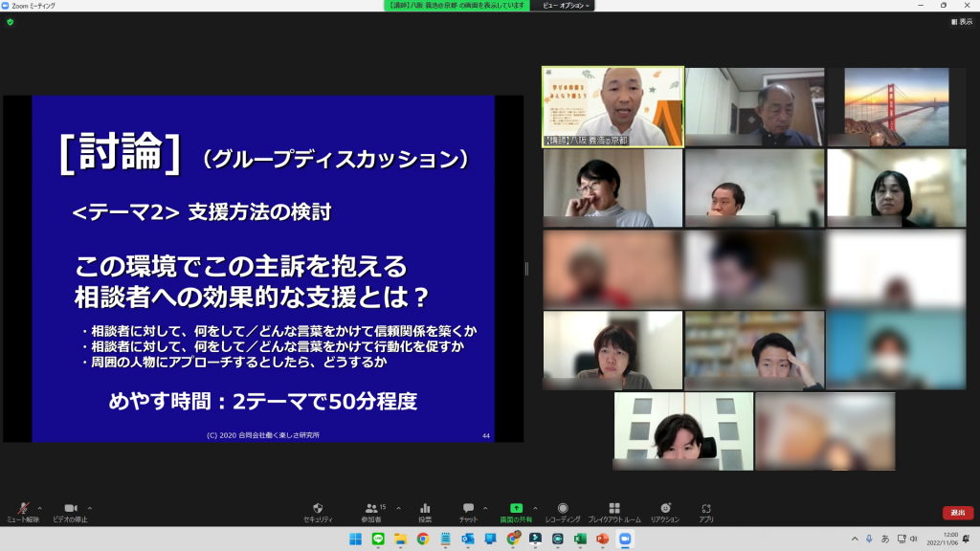Viewport: 980px width, 551px height.
Task: Open the リアクション reactions icon
Action: pos(665,509)
